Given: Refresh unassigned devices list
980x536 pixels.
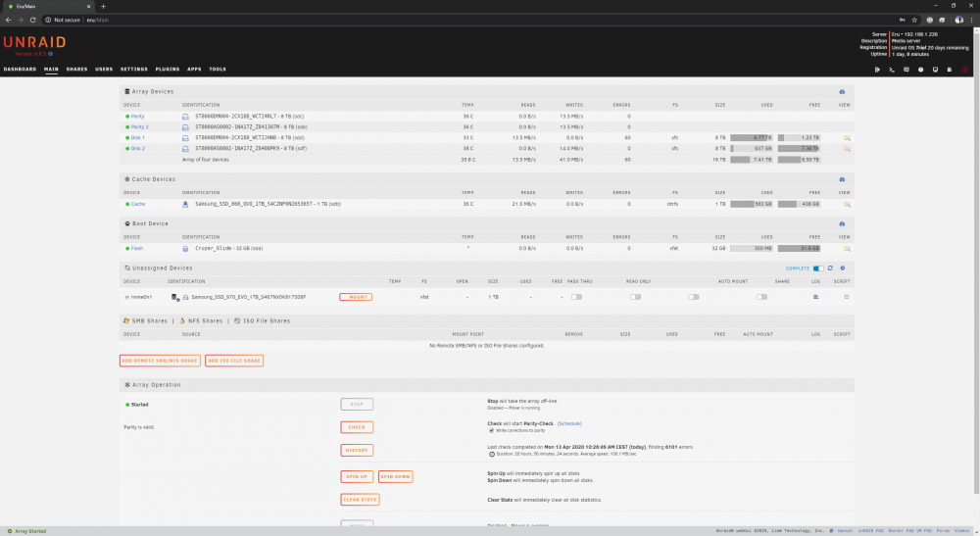Looking at the screenshot, I should (830, 268).
